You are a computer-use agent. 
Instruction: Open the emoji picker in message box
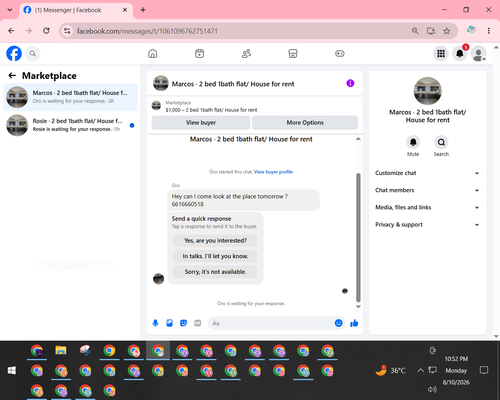point(338,323)
